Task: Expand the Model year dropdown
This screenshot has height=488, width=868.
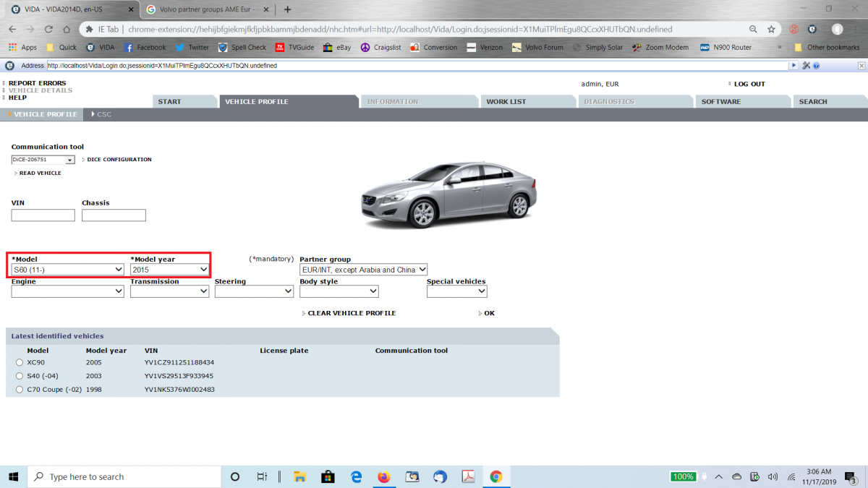Action: [x=169, y=270]
